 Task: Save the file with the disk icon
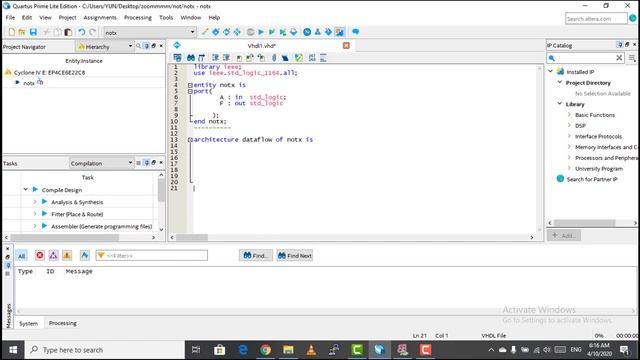click(33, 32)
